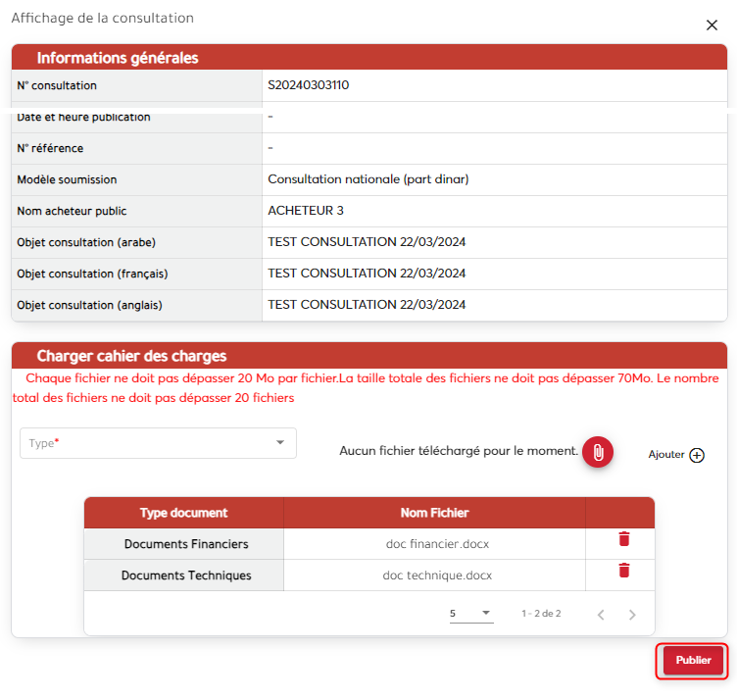Click the Charger cahier des charges header
The width and height of the screenshot is (737, 700).
131,356
